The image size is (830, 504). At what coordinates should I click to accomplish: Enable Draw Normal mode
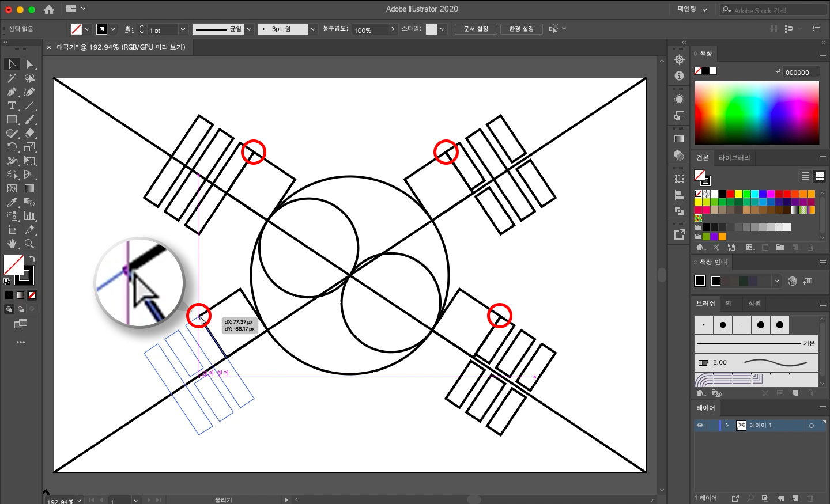coord(9,309)
